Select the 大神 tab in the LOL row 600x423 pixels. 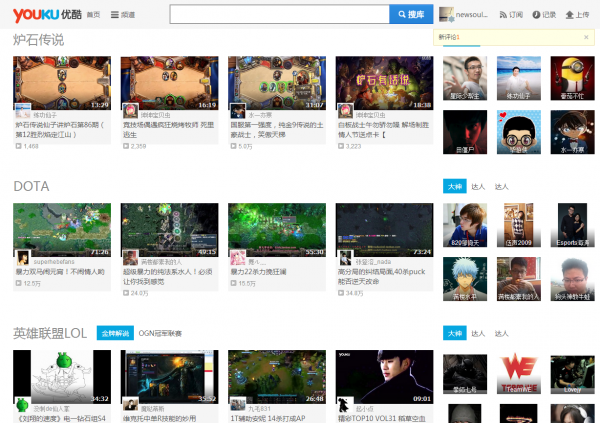455,333
